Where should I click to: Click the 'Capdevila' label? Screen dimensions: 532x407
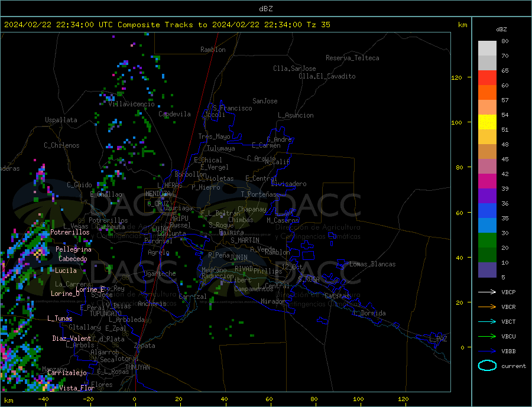pyautogui.click(x=175, y=114)
